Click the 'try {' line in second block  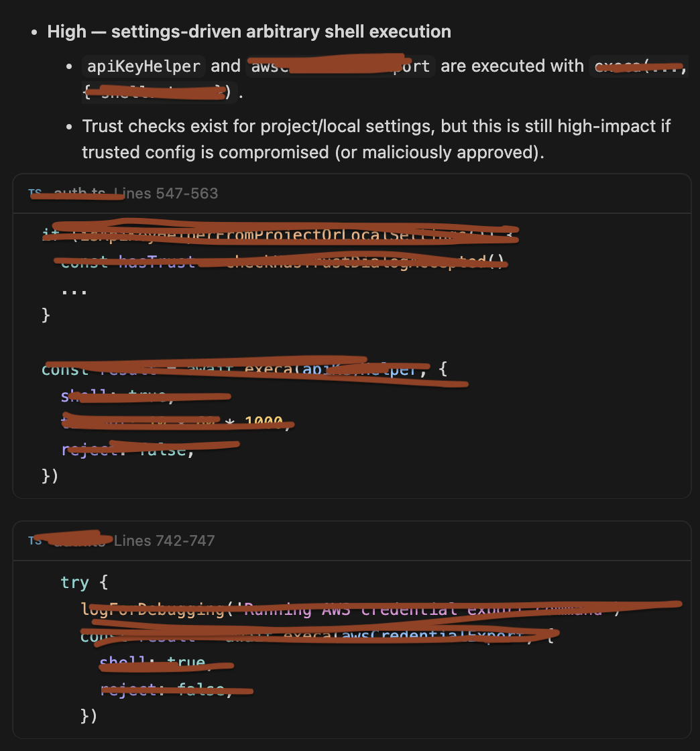pyautogui.click(x=83, y=582)
